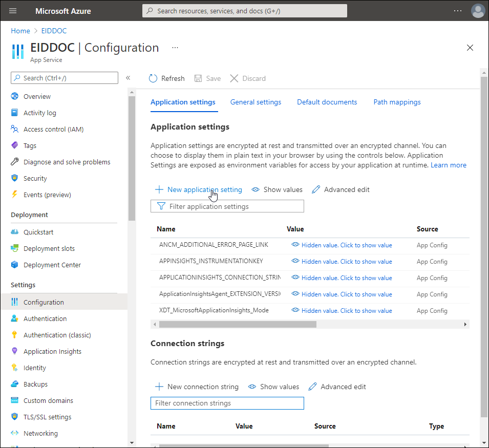
Task: Select Access control (IAM) in sidebar
Action: 53,129
